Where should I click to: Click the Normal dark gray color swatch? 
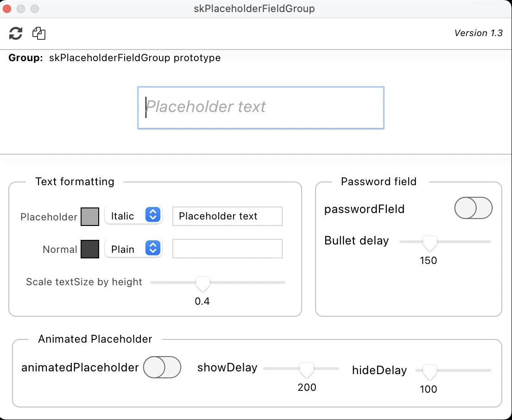tap(90, 249)
